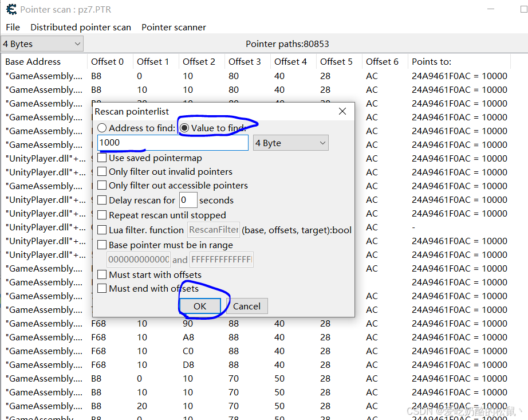Click the Offset 3 column header
Screen dimensions: 528x420
[247, 62]
